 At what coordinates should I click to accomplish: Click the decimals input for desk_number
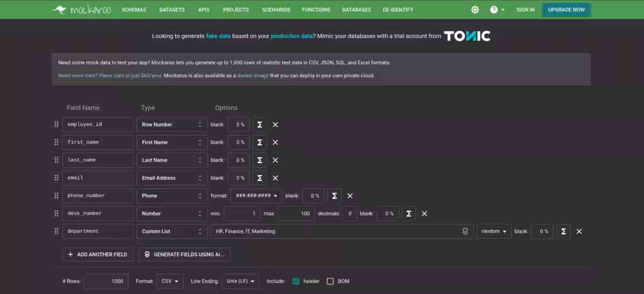click(x=350, y=214)
